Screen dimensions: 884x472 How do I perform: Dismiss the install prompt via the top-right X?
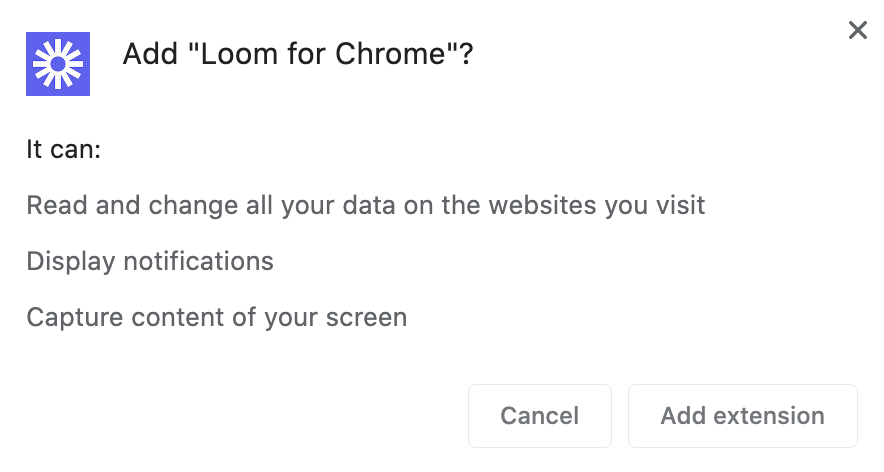click(857, 31)
